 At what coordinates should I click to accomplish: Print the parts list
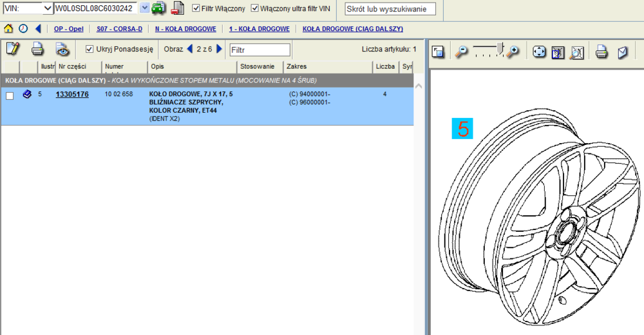38,49
